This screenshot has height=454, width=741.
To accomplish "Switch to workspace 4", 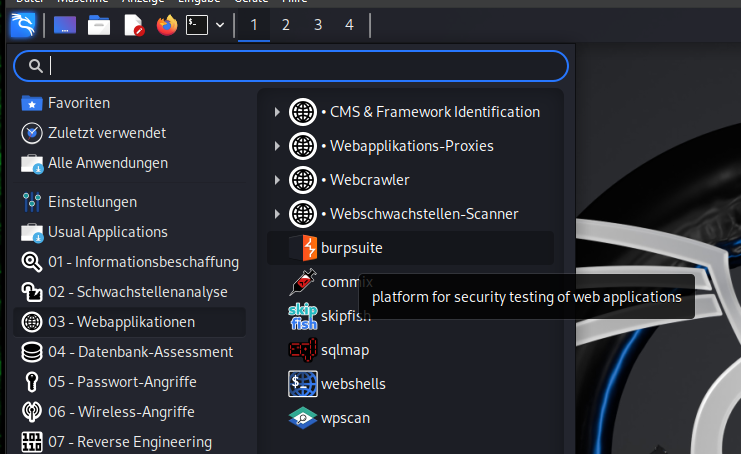I will 349,25.
